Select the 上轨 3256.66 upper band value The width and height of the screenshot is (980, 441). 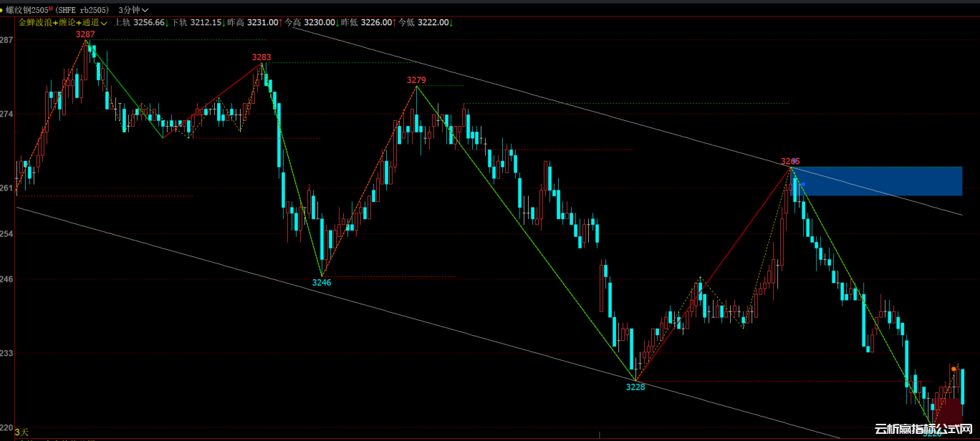pyautogui.click(x=142, y=23)
